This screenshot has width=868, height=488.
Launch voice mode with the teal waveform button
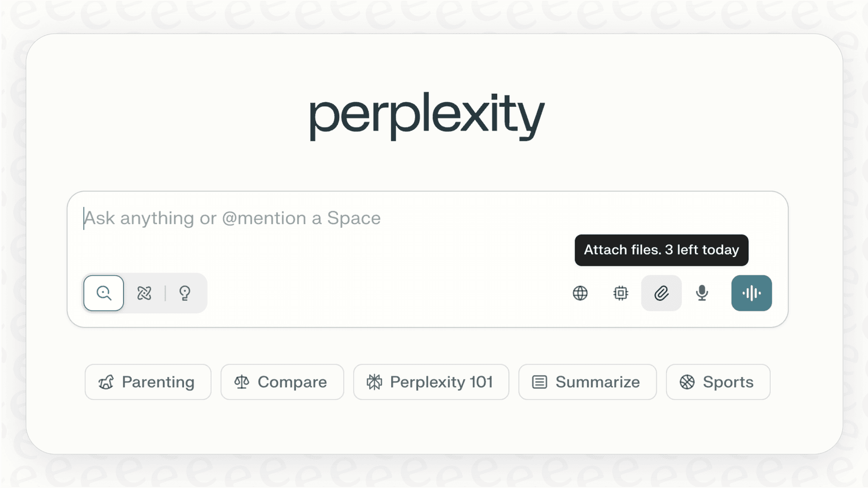(x=751, y=293)
